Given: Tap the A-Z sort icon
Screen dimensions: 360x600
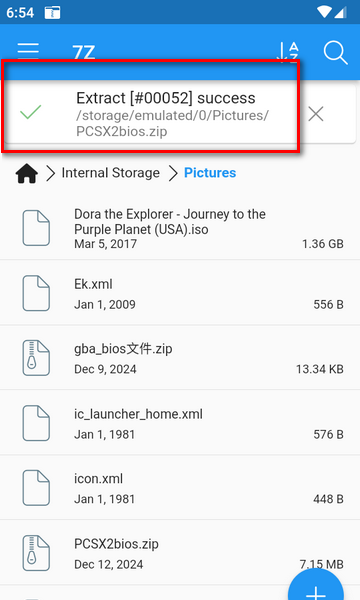Looking at the screenshot, I should [x=288, y=52].
